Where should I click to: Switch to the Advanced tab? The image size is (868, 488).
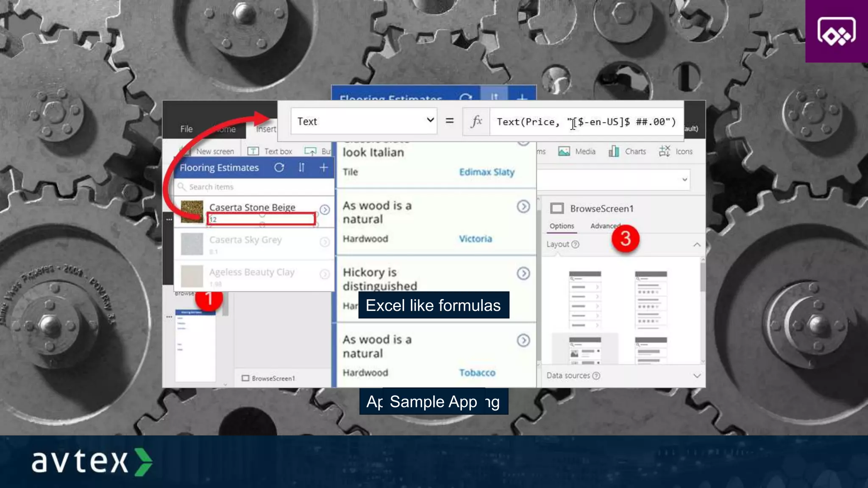pyautogui.click(x=606, y=226)
